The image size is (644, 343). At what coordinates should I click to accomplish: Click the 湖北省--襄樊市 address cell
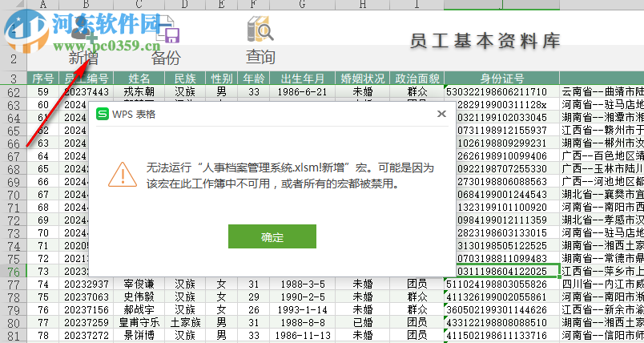(x=602, y=194)
